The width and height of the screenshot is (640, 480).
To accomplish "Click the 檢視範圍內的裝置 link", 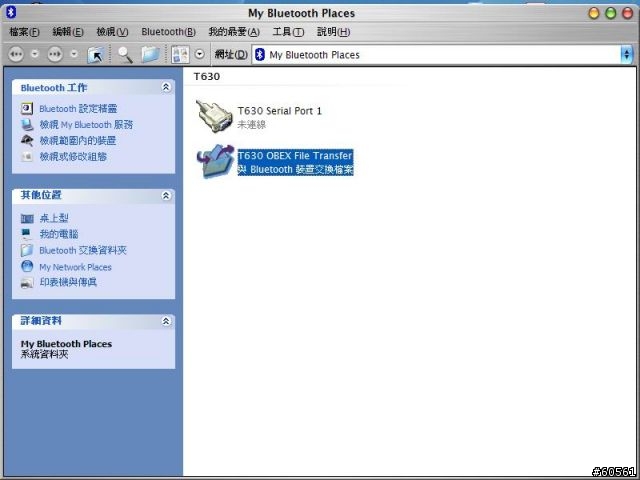I will tap(78, 140).
